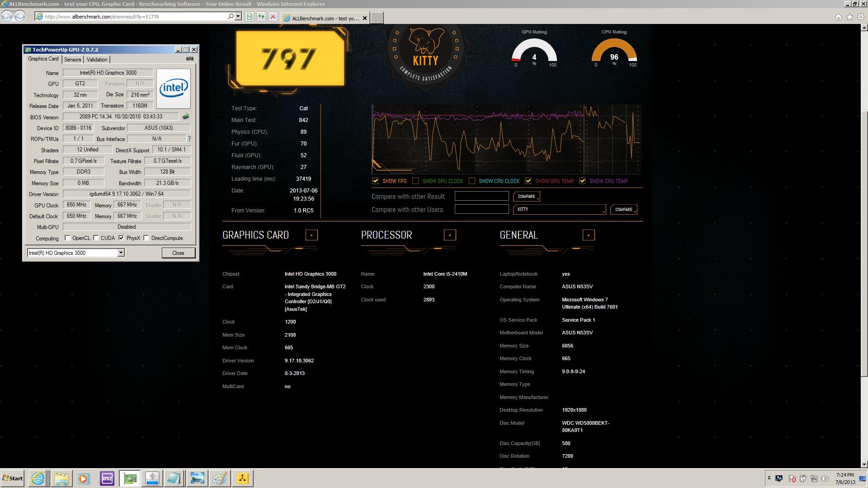Click the GPU-Z screenshot camera icon
The width and height of the screenshot is (868, 488).
coord(190,59)
